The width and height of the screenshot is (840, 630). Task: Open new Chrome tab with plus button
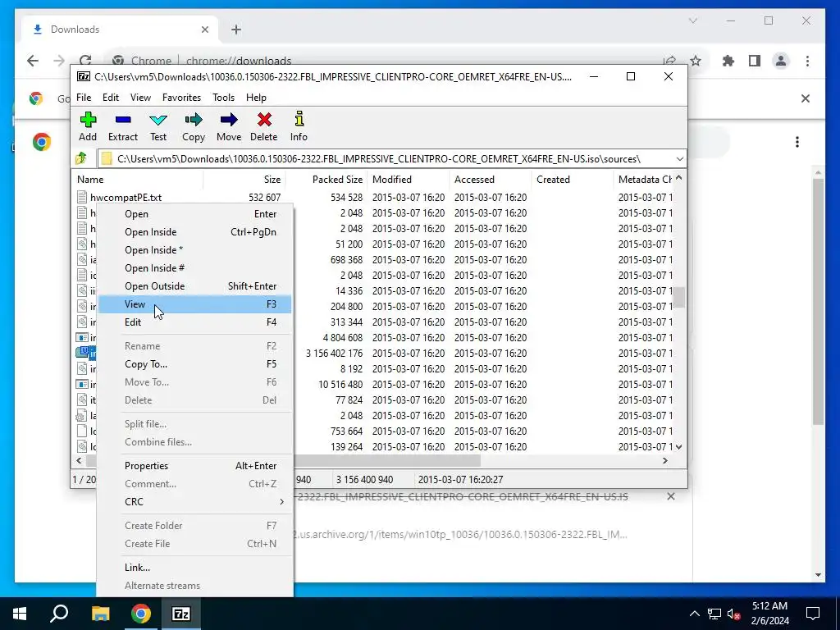coord(235,30)
